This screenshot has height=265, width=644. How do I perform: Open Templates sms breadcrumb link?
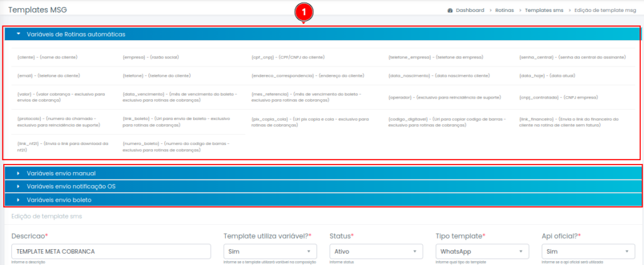tap(545, 11)
